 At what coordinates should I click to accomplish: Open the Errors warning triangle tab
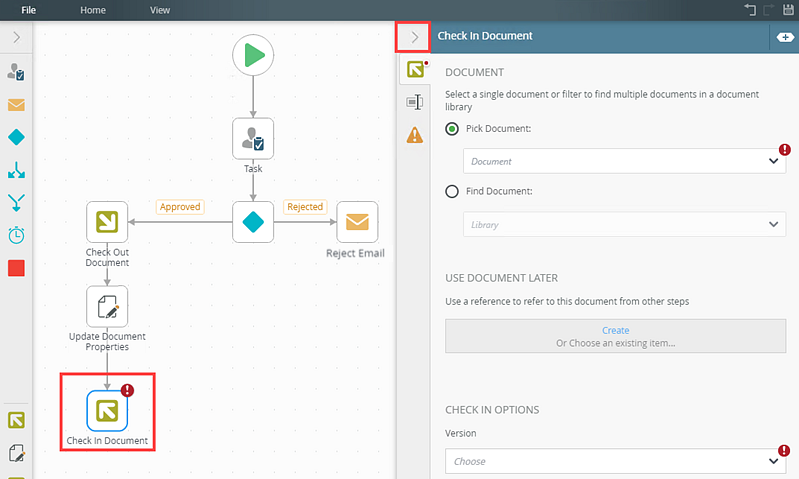click(x=415, y=135)
